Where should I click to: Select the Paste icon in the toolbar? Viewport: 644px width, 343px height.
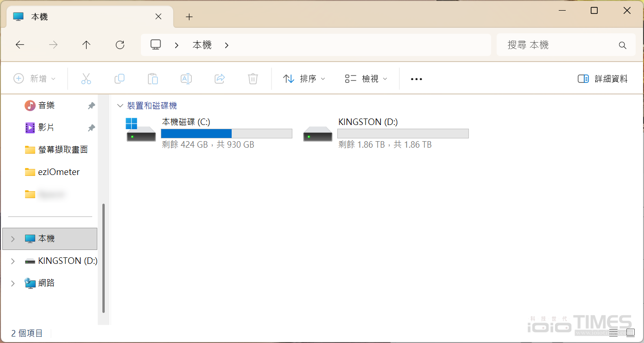point(153,78)
